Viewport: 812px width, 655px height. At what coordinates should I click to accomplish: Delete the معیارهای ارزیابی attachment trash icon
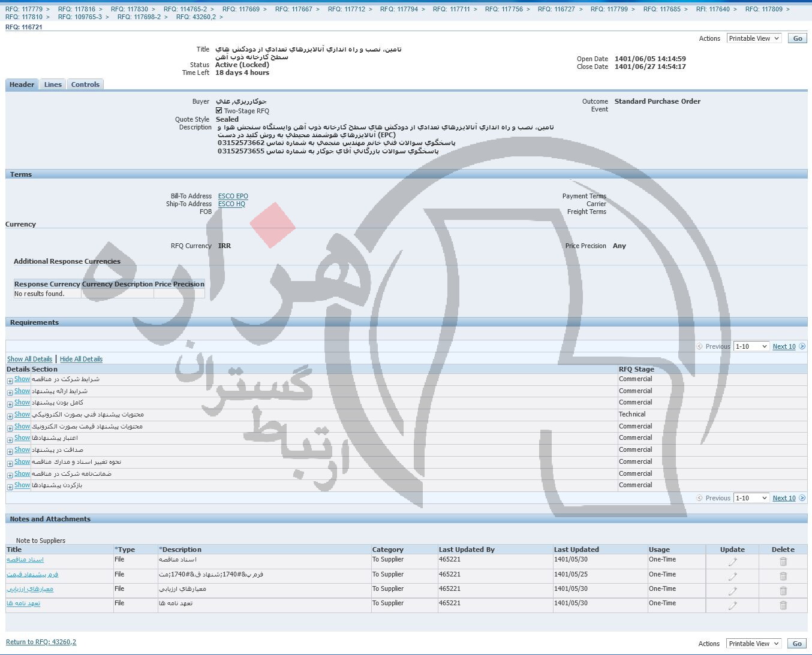[783, 591]
